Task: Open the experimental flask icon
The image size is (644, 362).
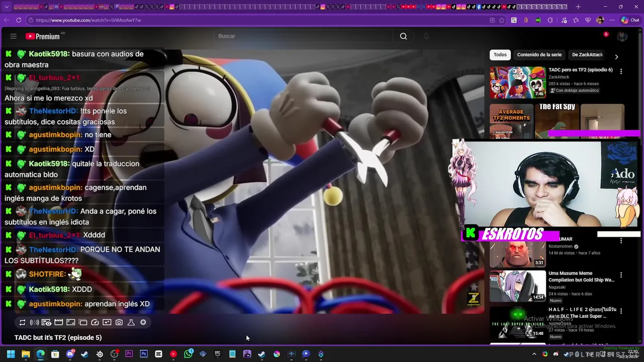Action: pos(131,322)
